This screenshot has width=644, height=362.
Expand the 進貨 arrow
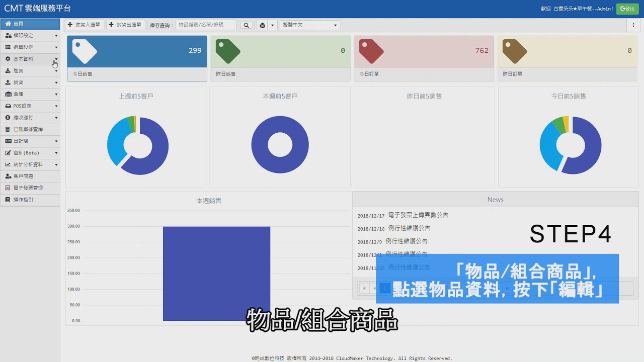pyautogui.click(x=56, y=71)
